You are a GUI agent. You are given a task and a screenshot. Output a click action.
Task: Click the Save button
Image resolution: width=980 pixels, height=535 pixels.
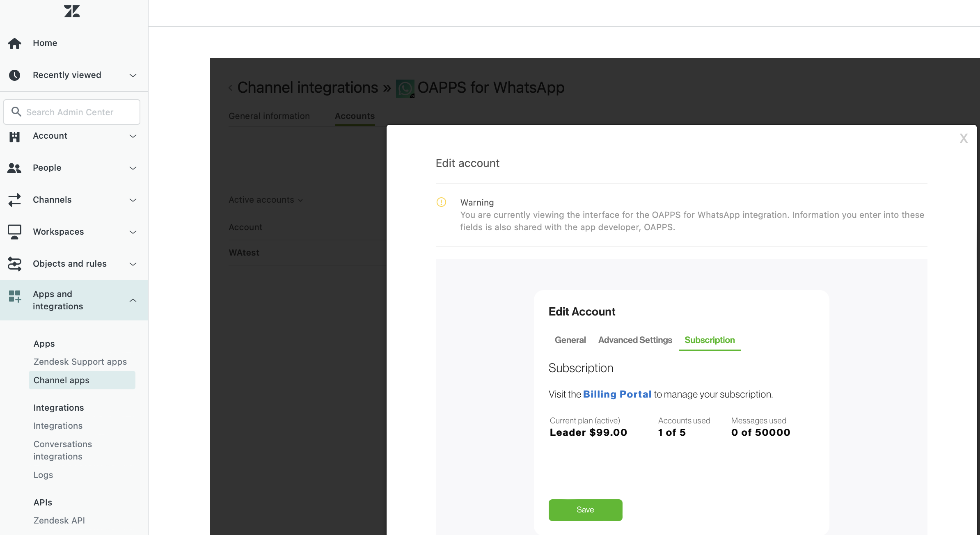click(585, 510)
